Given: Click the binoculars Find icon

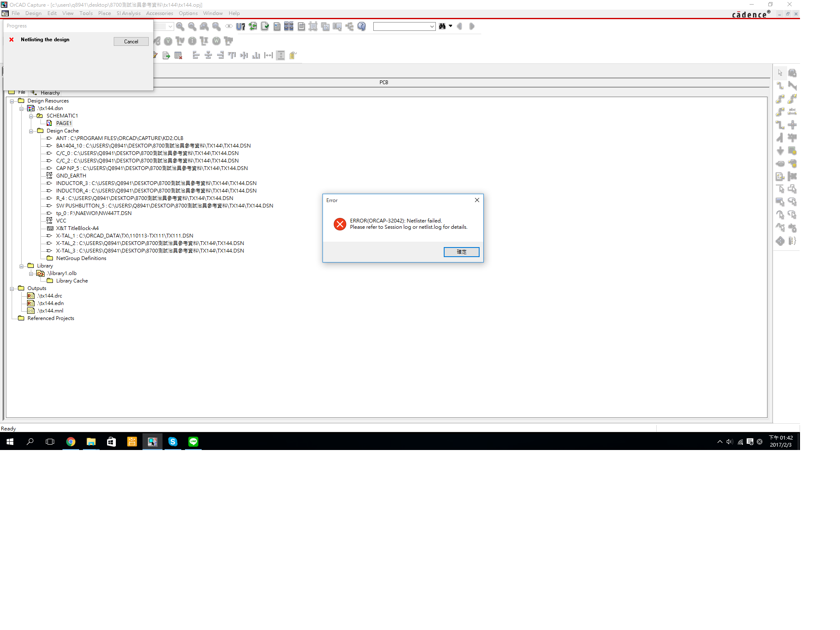Looking at the screenshot, I should point(442,26).
